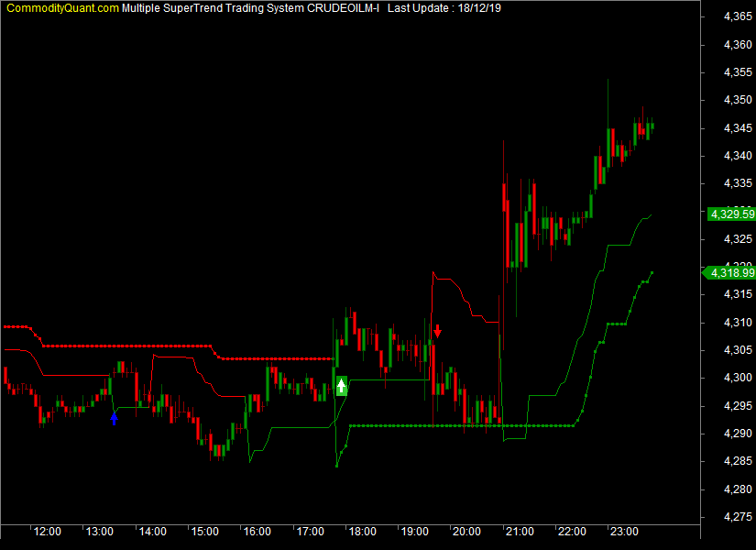Click the 4,300 price axis label
Screen dimensions: 756x550
pos(738,378)
